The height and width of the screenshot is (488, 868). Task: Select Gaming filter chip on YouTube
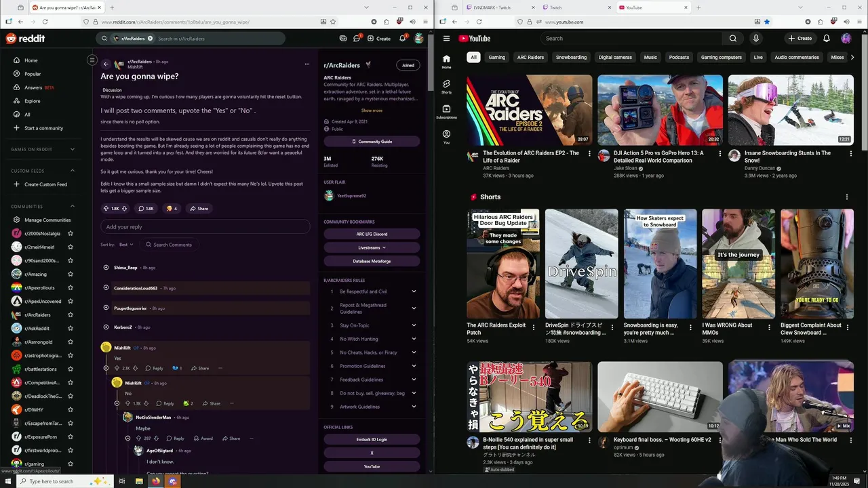pyautogui.click(x=497, y=58)
